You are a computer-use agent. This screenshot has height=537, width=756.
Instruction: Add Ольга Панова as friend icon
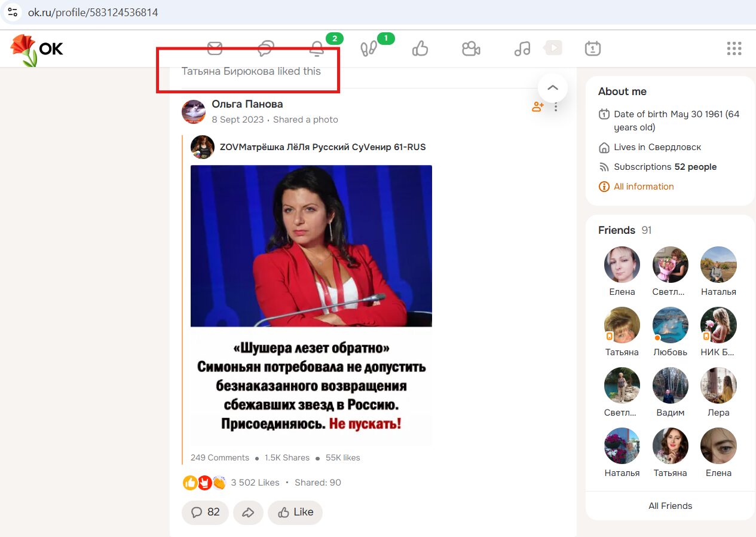tap(538, 107)
